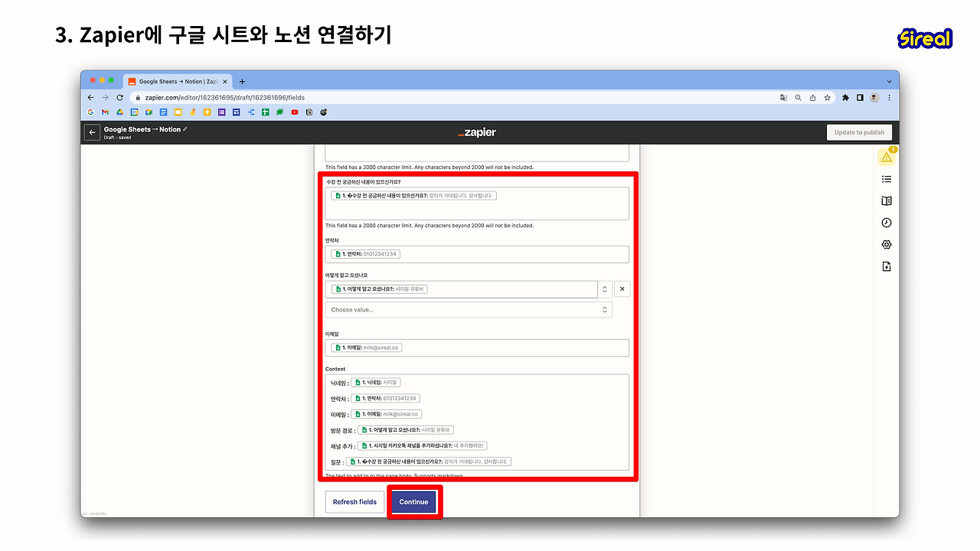This screenshot has width=980, height=551.
Task: Select the '닉네임: 시리얼' pill in Content
Action: tap(376, 383)
